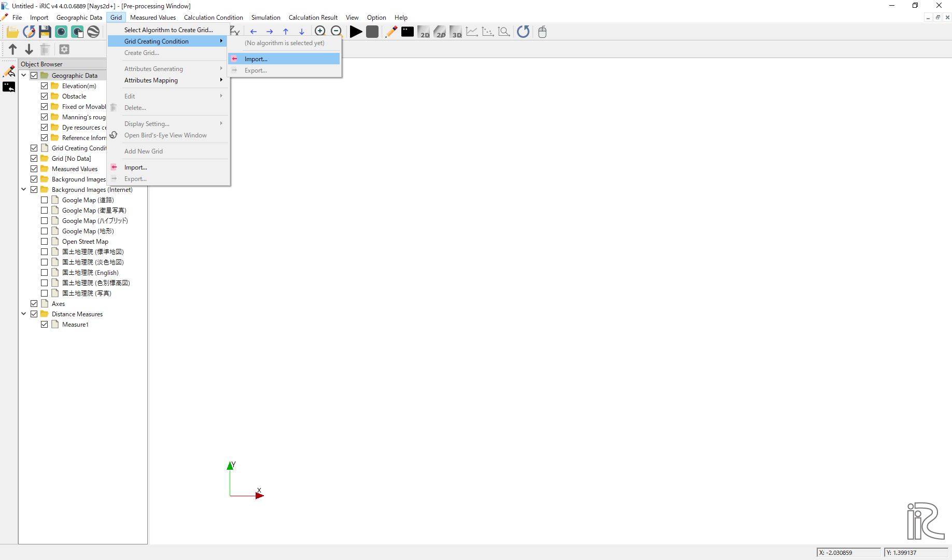Open the File menu
This screenshot has width=952, height=560.
pyautogui.click(x=17, y=18)
